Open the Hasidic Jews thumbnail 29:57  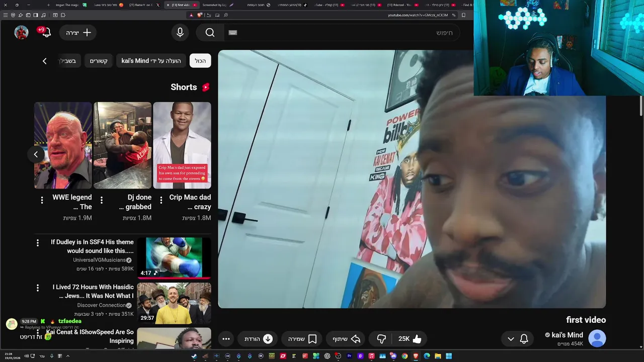click(x=174, y=303)
